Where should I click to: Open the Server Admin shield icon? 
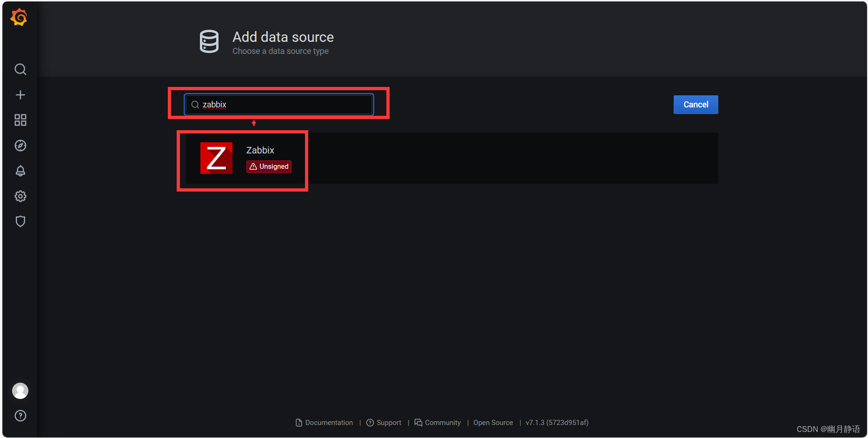pyautogui.click(x=20, y=221)
